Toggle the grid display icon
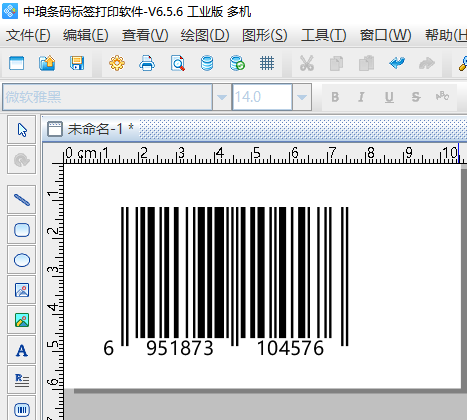Image resolution: width=467 pixels, height=420 pixels. tap(267, 63)
